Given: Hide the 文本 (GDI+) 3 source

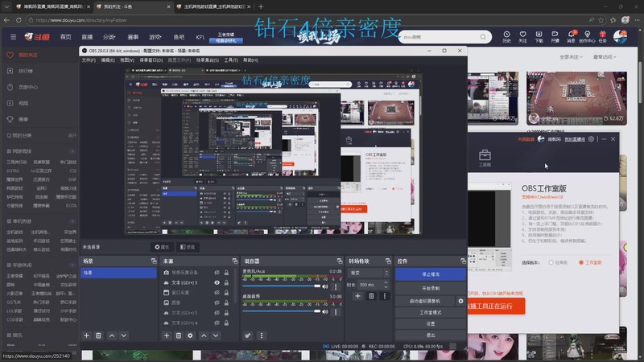Looking at the screenshot, I should 217,283.
